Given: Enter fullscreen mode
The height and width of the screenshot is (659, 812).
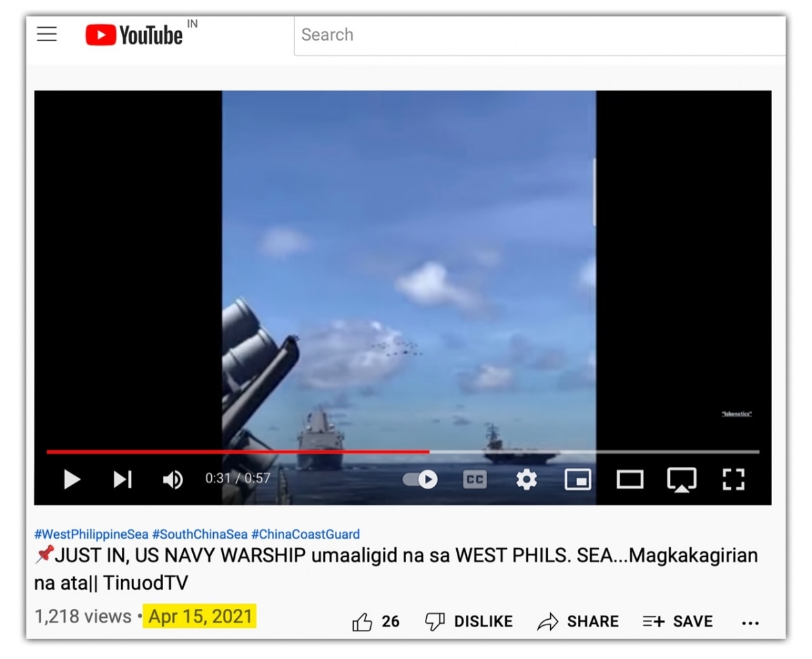Looking at the screenshot, I should click(734, 479).
